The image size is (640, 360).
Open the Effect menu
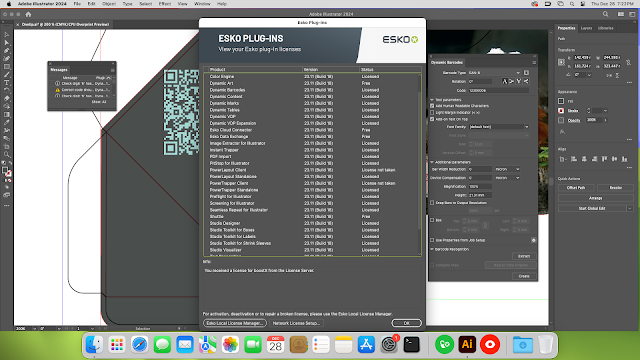pos(164,4)
